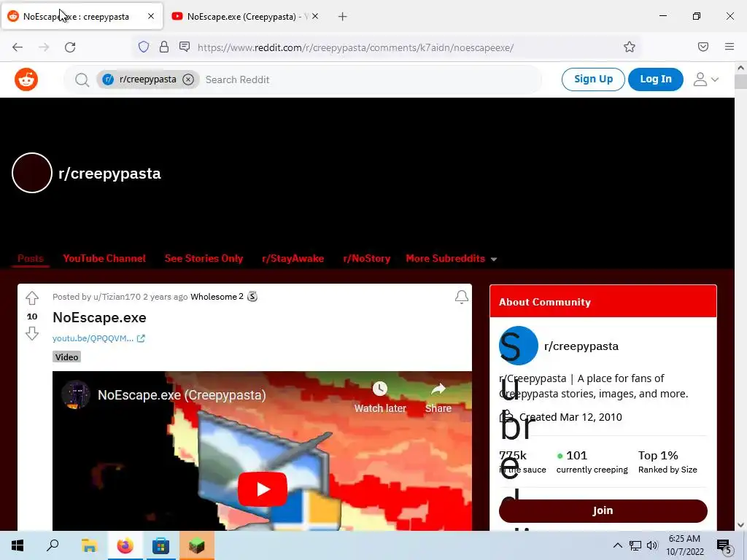
Task: Click the Video flair tag
Action: pyautogui.click(x=66, y=357)
